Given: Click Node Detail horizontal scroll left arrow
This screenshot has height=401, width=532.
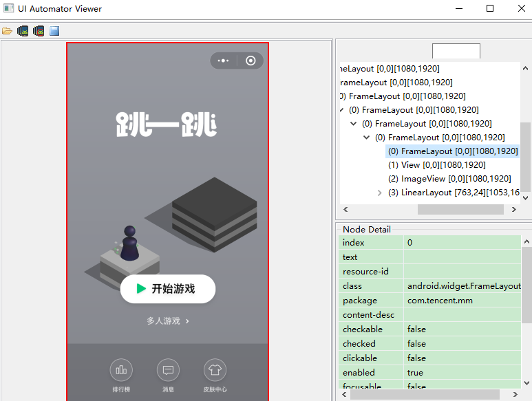Looking at the screenshot, I should (x=344, y=395).
